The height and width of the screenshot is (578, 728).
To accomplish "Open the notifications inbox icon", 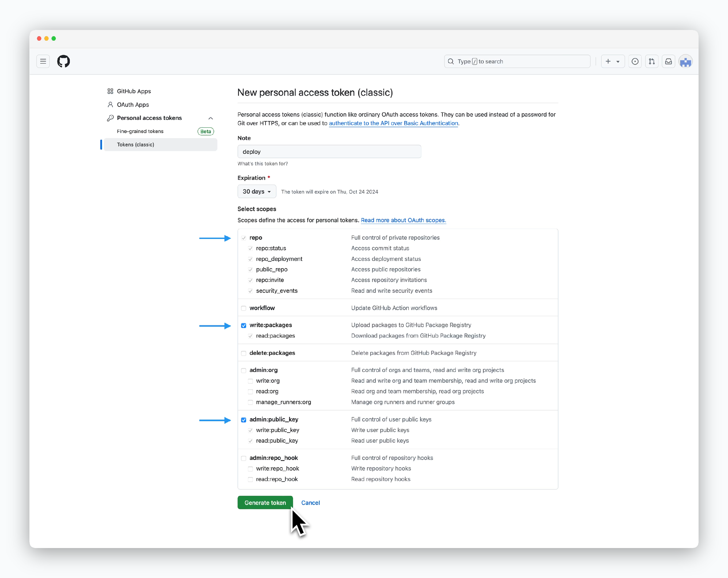I will 668,62.
